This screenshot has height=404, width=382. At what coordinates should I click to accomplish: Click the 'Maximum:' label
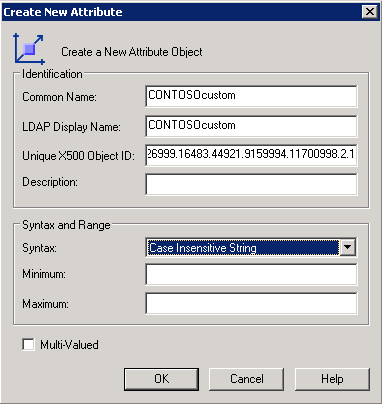[45, 304]
